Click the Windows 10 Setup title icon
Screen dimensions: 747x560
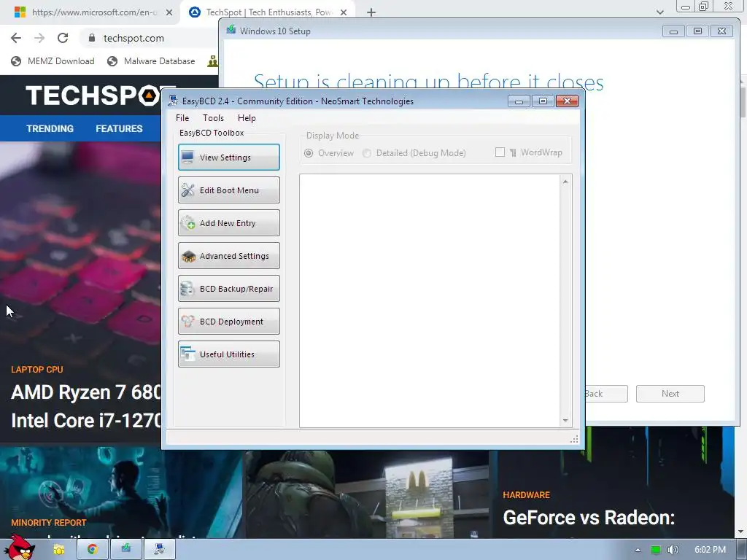pos(231,30)
